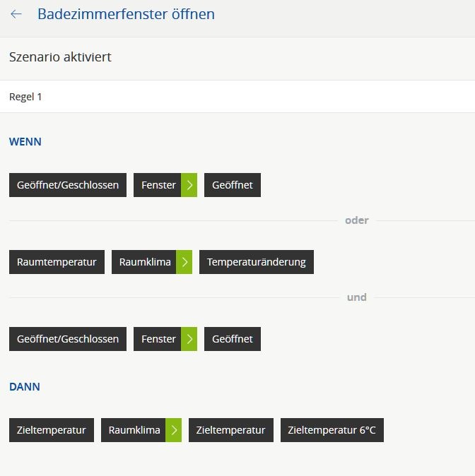
Task: Open green chevron on Fenster chip below 'und'
Action: [x=189, y=339]
